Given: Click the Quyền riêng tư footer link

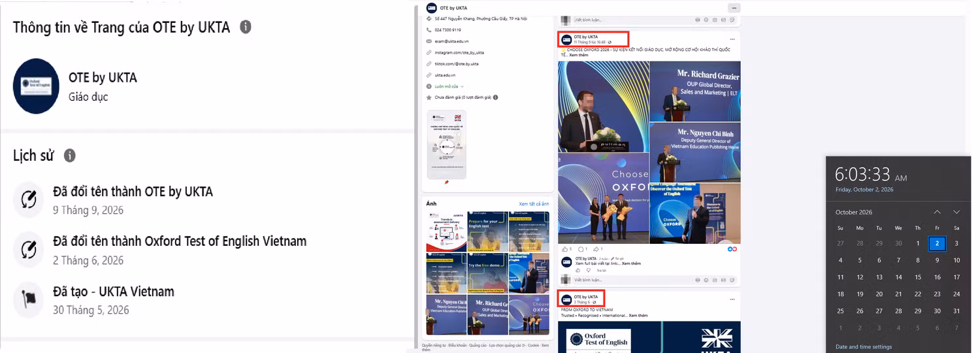Looking at the screenshot, I should tap(434, 345).
